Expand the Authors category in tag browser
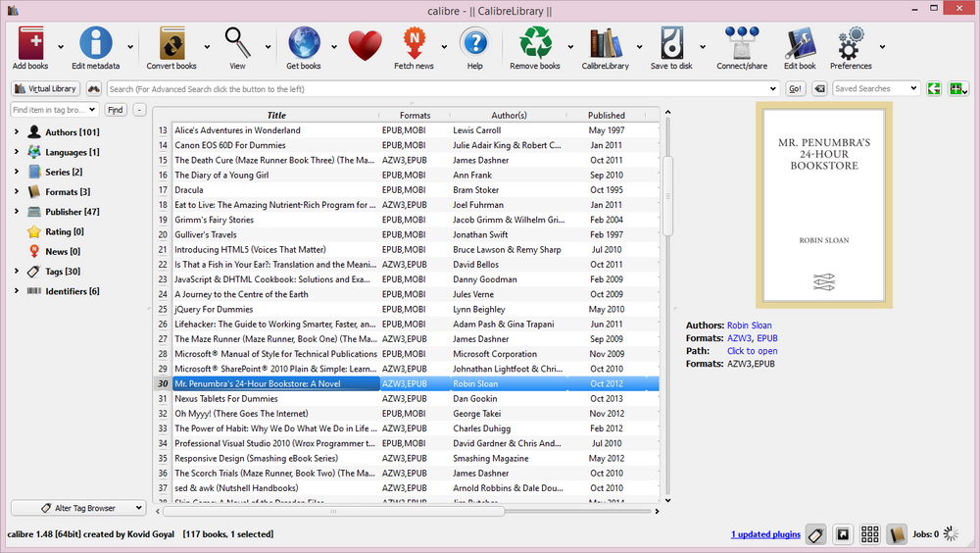This screenshot has width=980, height=553. click(17, 132)
